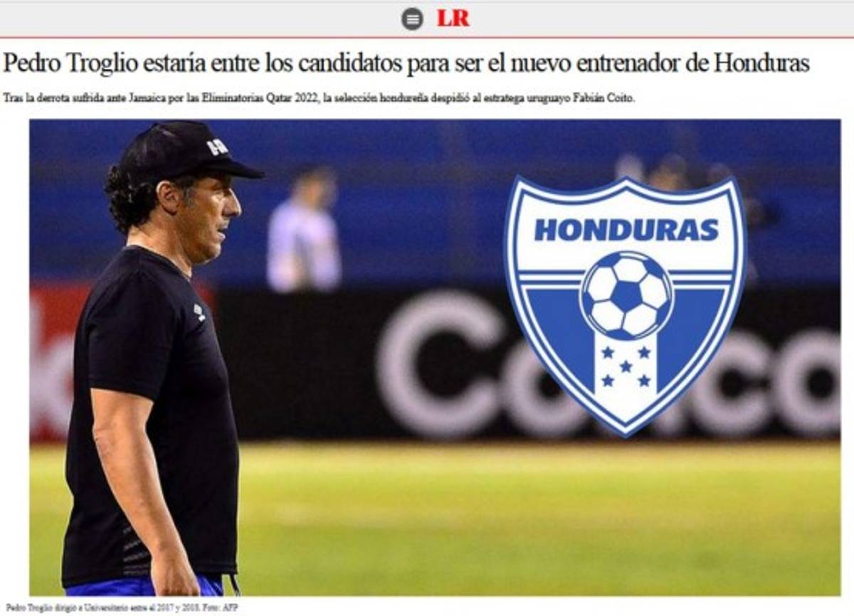
Task: Open the hamburger menu icon
Action: [x=412, y=18]
